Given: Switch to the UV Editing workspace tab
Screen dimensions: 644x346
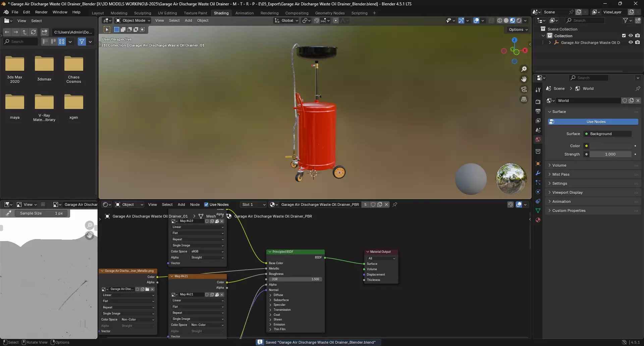Looking at the screenshot, I should point(167,13).
